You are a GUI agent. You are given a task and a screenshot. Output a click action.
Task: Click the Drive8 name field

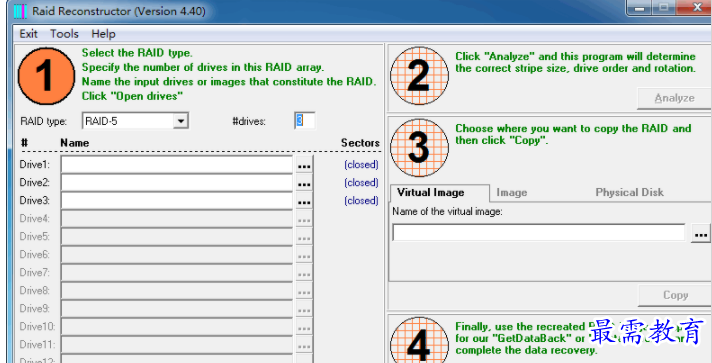tap(177, 290)
